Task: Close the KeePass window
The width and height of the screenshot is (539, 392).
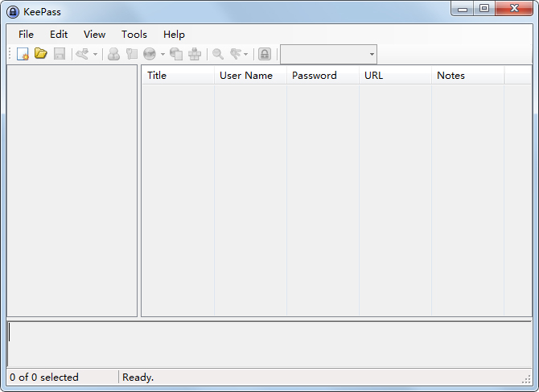Action: 514,9
